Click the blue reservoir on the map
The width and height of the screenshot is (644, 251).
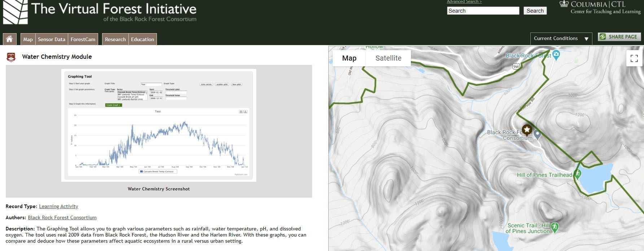(595, 178)
